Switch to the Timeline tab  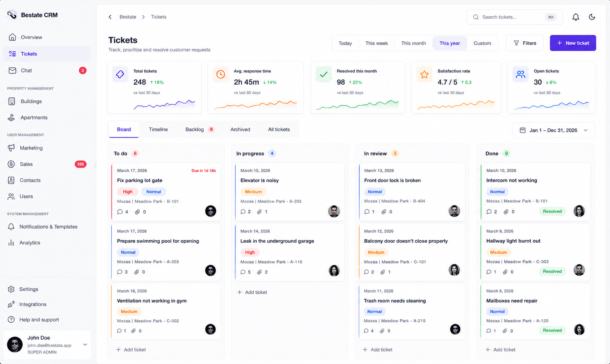[158, 129]
